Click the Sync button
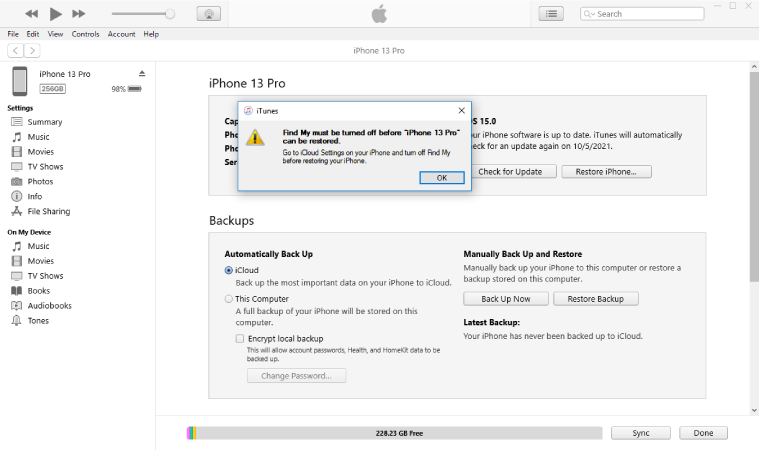The image size is (759, 450). [x=641, y=433]
